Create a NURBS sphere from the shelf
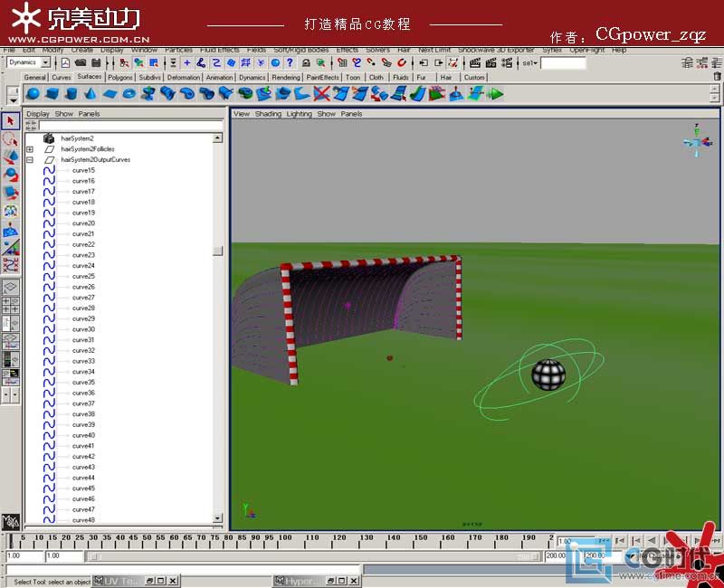Screen dimensions: 724x588 click(33, 94)
